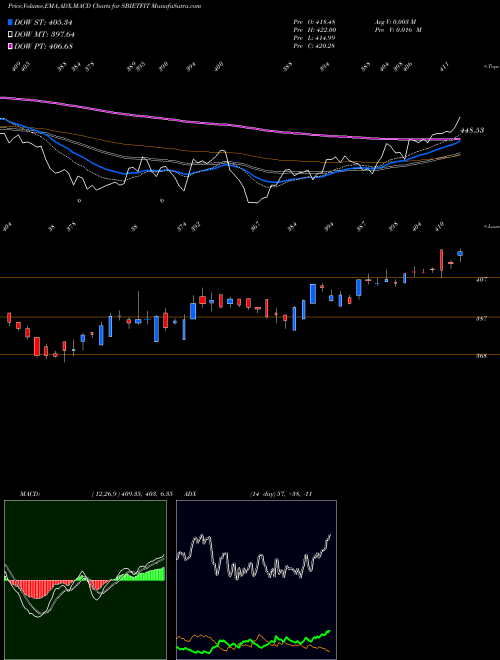Click the 'Pre H: 422.60' high value

pyautogui.click(x=314, y=29)
